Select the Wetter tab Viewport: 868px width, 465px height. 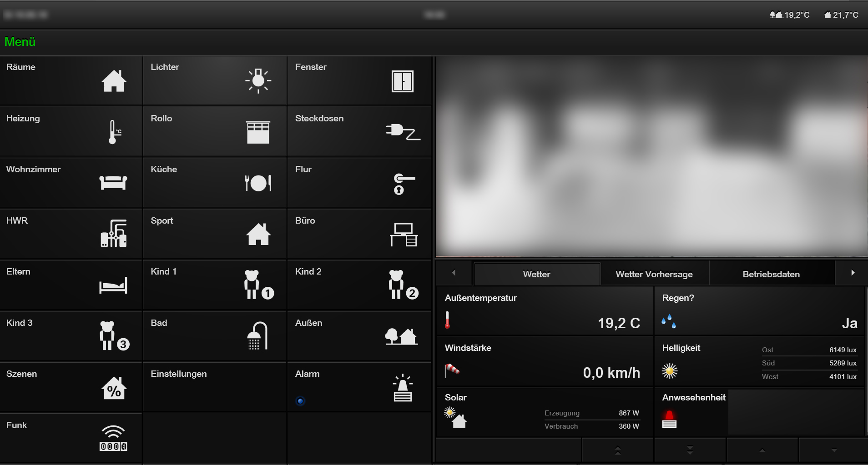(x=537, y=274)
